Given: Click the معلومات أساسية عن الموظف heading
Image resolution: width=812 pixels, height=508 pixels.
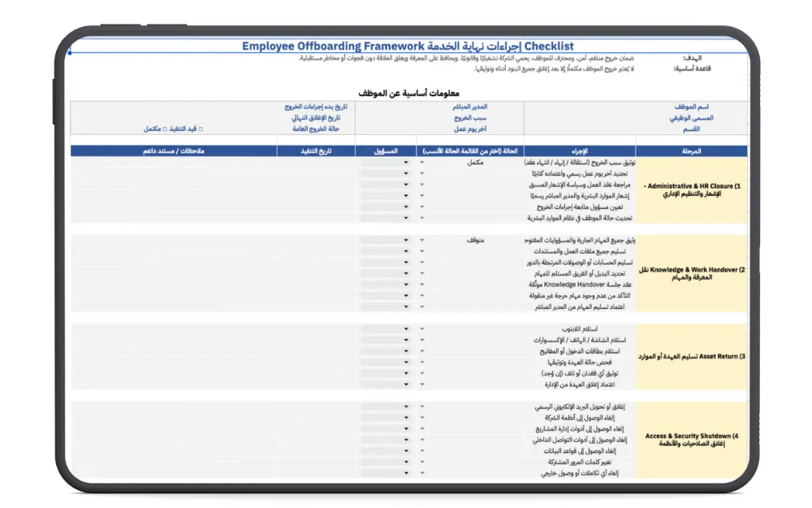Looking at the screenshot, I should coord(409,93).
